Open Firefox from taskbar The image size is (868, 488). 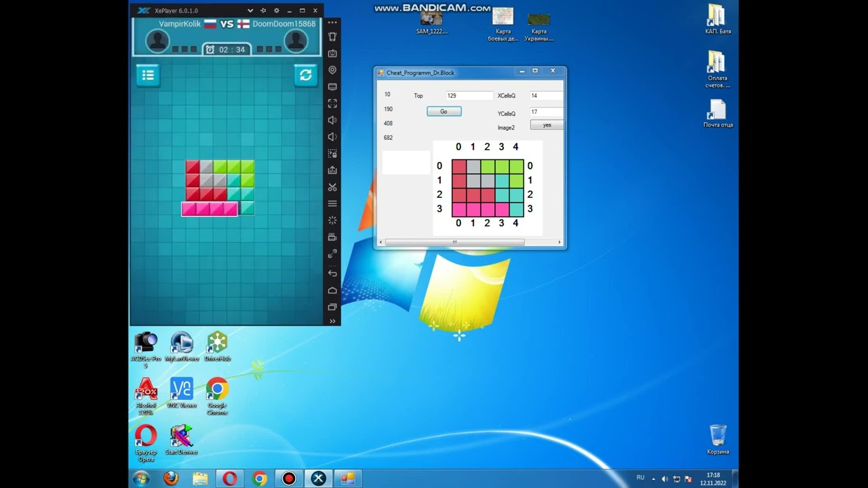pyautogui.click(x=171, y=479)
